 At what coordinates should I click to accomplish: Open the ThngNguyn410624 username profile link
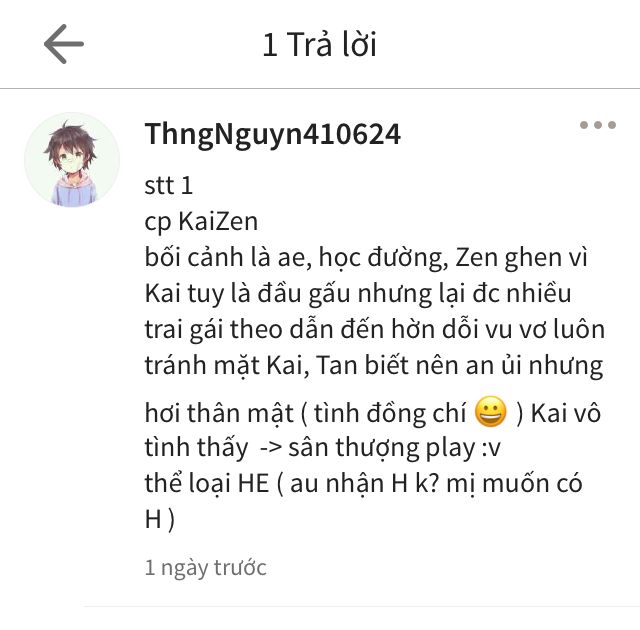tap(273, 134)
